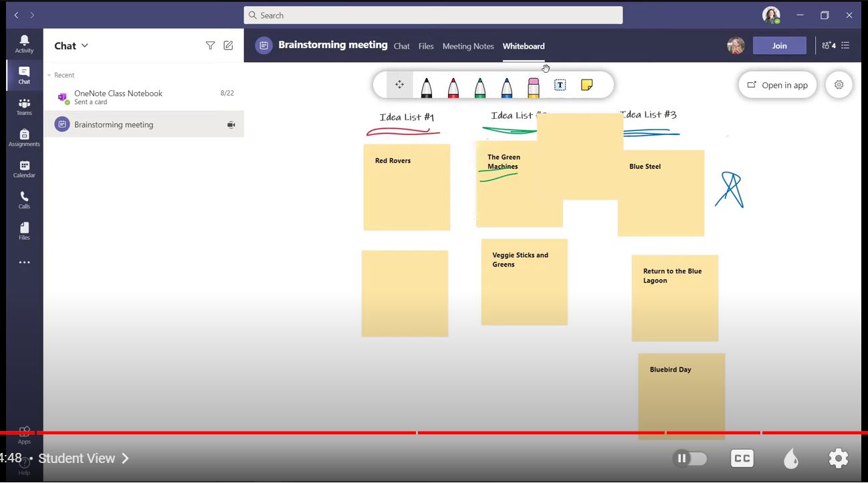The height and width of the screenshot is (483, 868).
Task: Pause the video playback
Action: 681,458
